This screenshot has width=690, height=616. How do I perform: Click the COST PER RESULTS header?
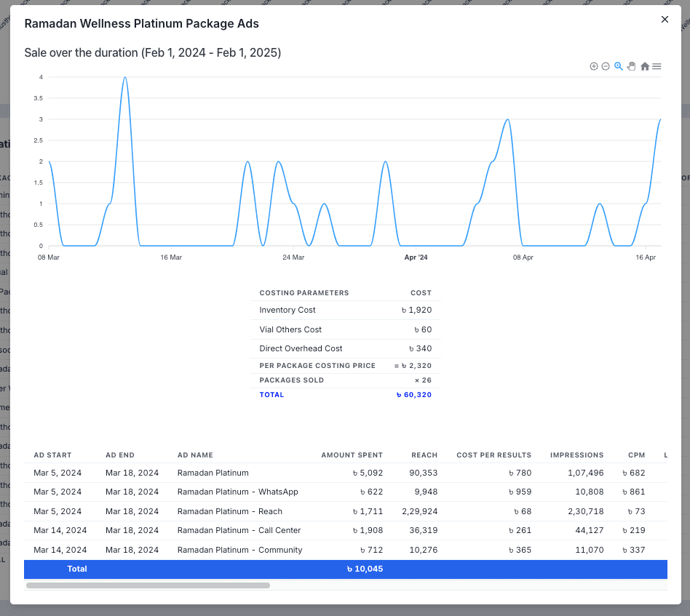[x=493, y=455]
